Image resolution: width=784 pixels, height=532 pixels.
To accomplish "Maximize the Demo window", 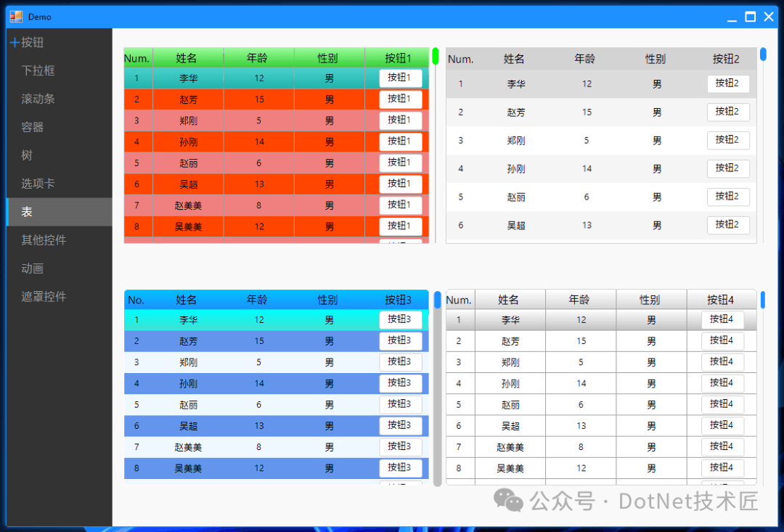I will (751, 16).
